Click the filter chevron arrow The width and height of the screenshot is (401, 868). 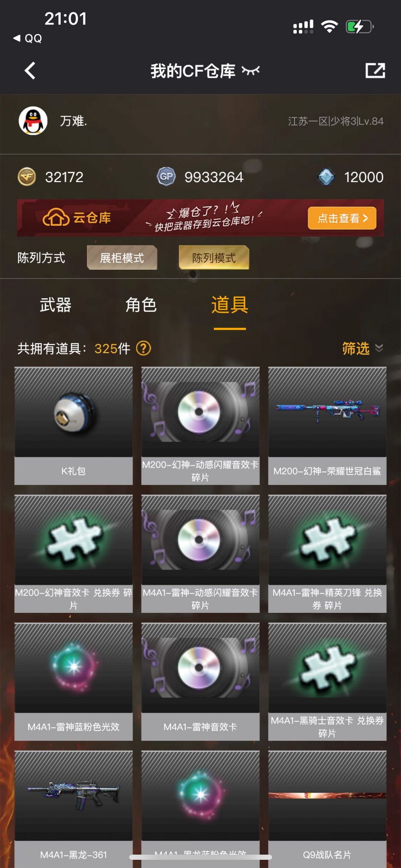pyautogui.click(x=379, y=348)
